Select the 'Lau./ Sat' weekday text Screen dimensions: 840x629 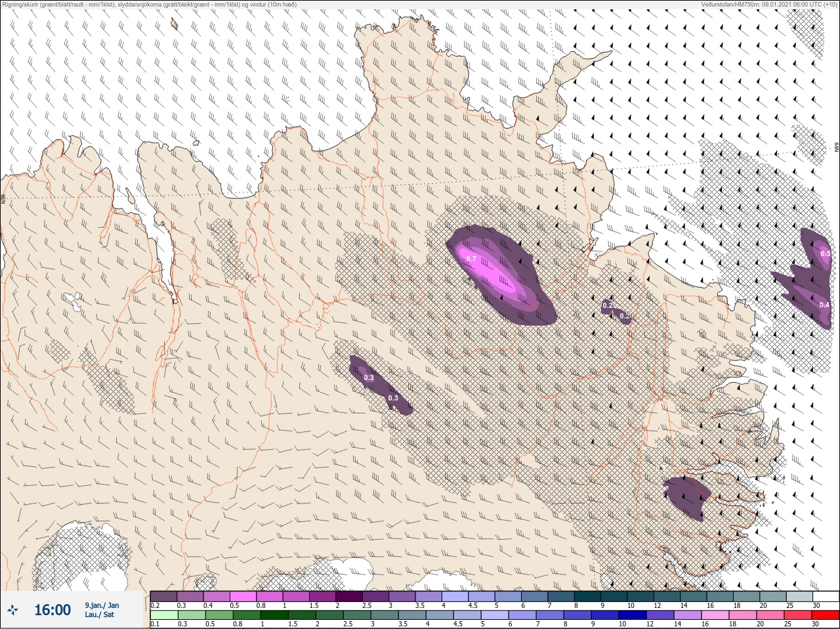[99, 615]
